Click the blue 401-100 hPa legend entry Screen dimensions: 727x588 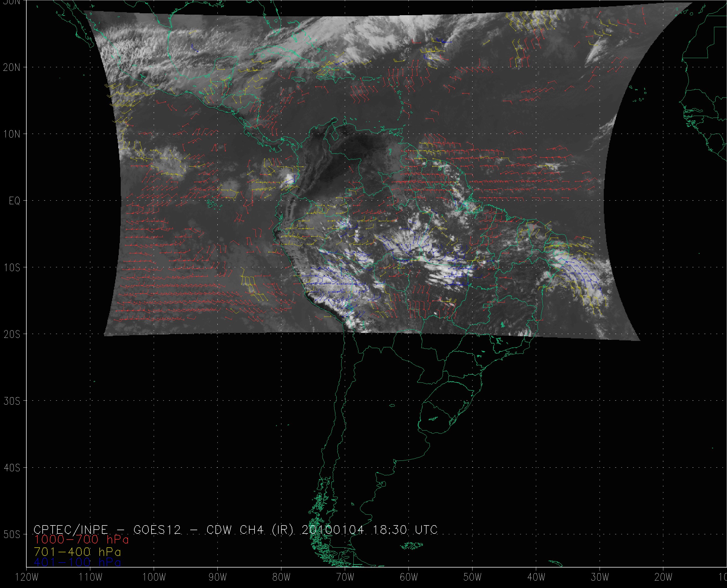[x=77, y=562]
